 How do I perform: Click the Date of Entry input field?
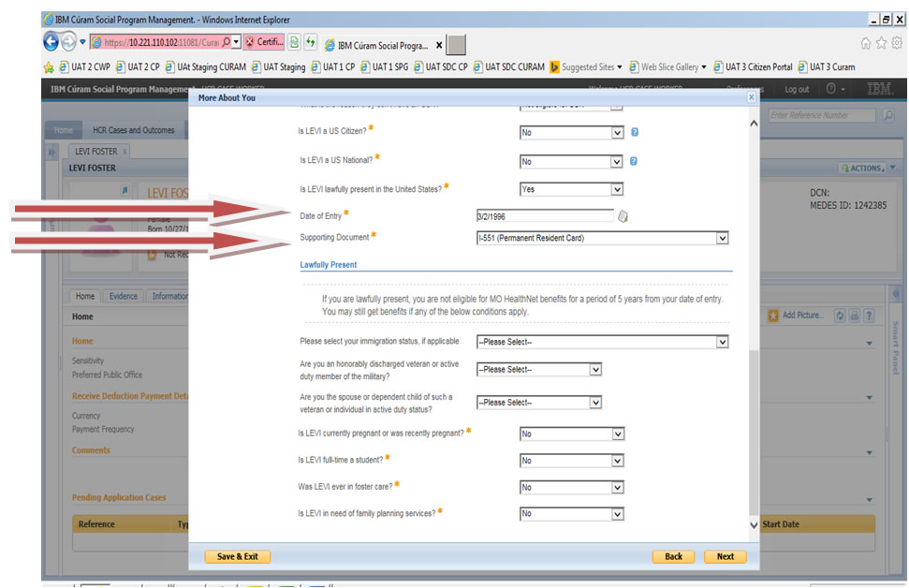(545, 216)
